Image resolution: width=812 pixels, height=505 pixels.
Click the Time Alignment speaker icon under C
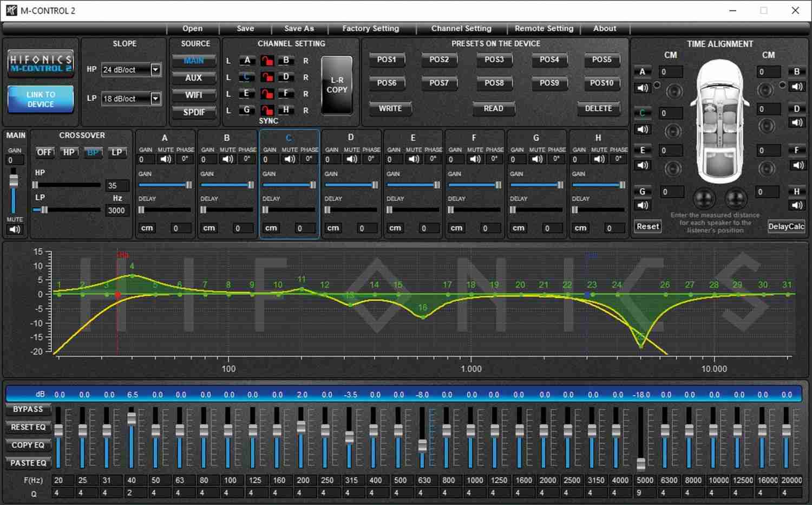[643, 130]
